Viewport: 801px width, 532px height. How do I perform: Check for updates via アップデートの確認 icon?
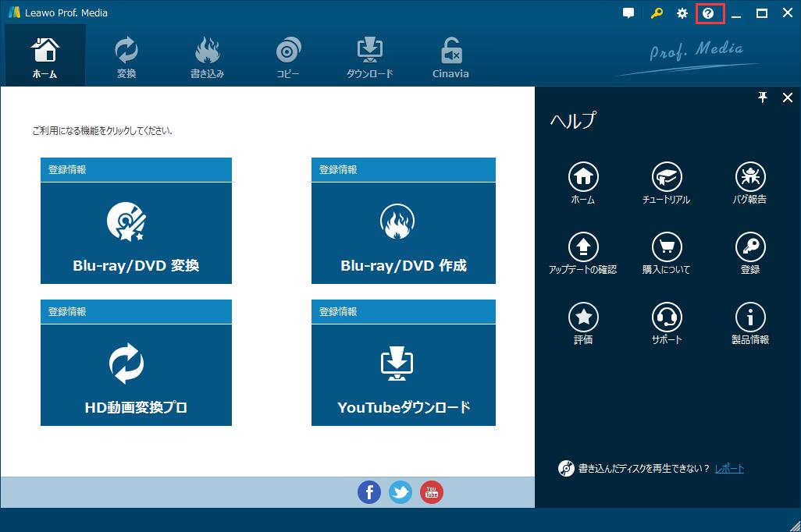[582, 247]
